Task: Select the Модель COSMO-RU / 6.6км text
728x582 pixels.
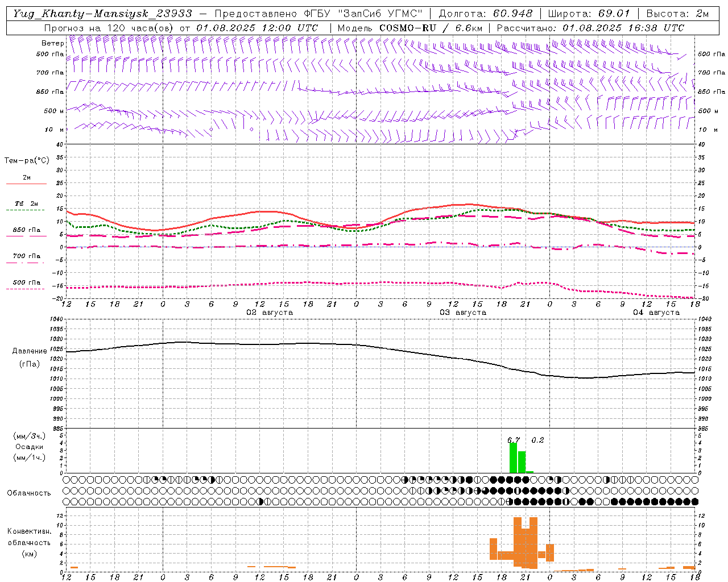Action: click(x=410, y=28)
